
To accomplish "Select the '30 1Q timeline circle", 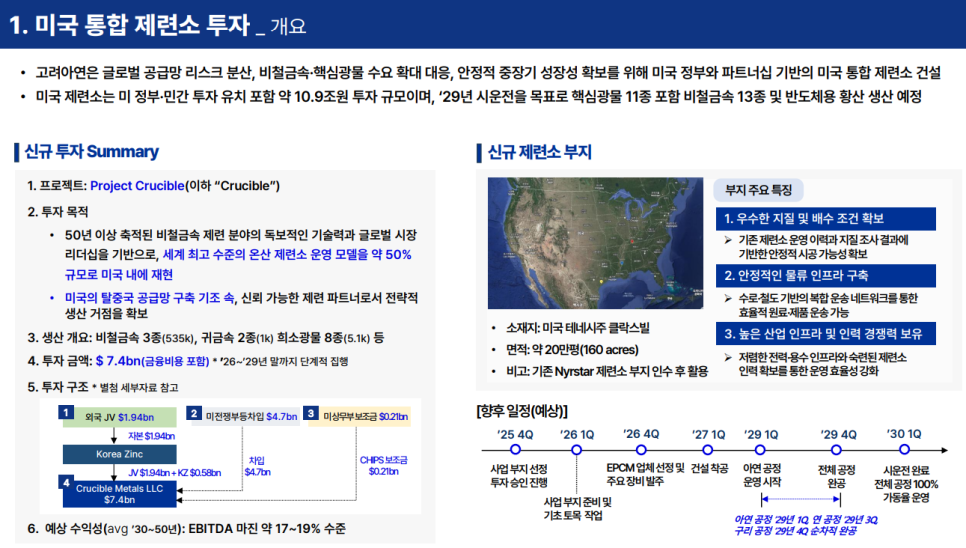I will [x=905, y=451].
